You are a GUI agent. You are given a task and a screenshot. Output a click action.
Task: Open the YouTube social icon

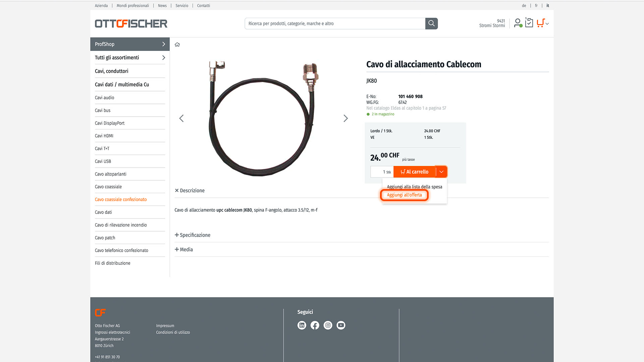pyautogui.click(x=341, y=325)
